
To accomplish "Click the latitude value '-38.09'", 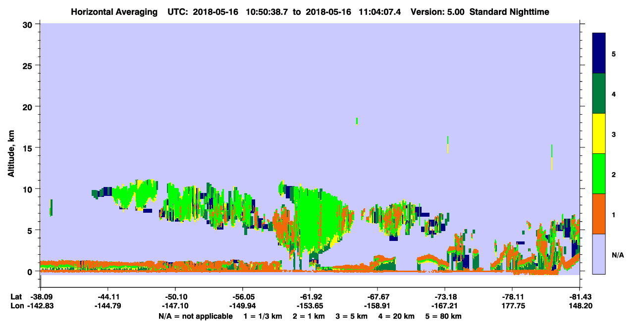I will [40, 297].
